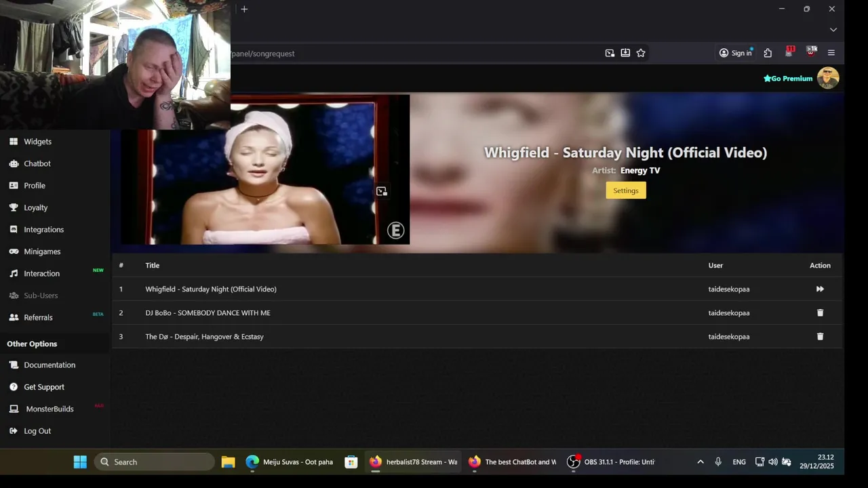The height and width of the screenshot is (488, 868).
Task: Skip the current song Whigfield
Action: pyautogui.click(x=820, y=289)
